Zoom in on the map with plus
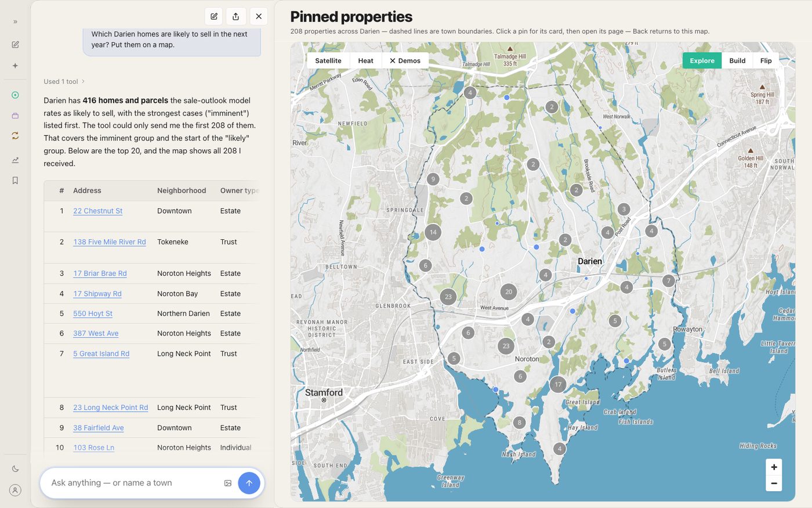 (774, 467)
